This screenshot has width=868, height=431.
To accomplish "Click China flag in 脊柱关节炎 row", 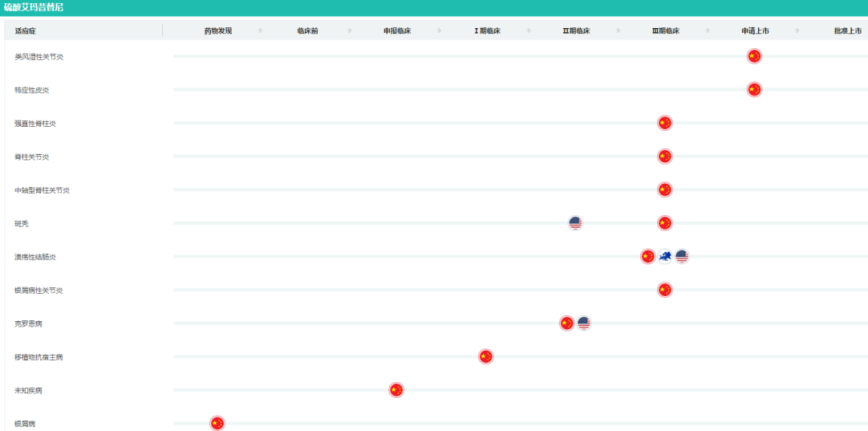I will pyautogui.click(x=665, y=157).
